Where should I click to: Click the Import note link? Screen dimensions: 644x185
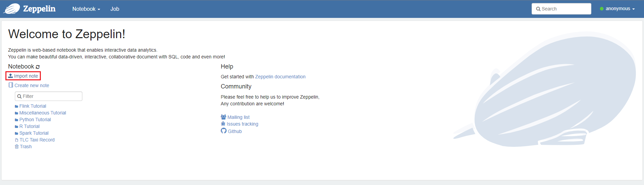pyautogui.click(x=26, y=76)
